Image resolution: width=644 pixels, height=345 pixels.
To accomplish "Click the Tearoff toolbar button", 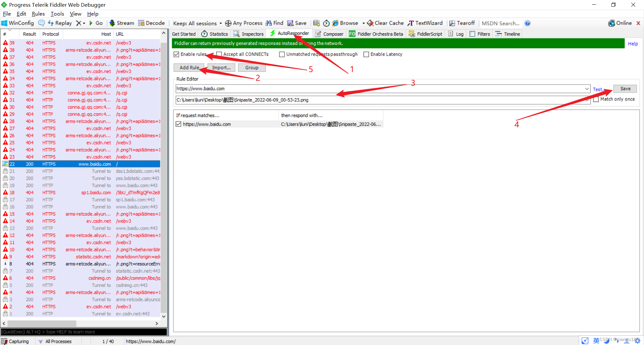I will 462,23.
